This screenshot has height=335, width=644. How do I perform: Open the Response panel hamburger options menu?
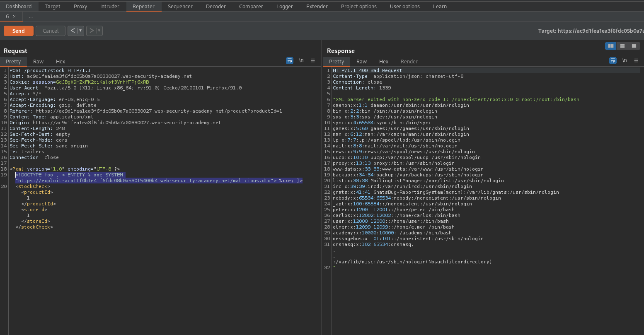(x=636, y=60)
